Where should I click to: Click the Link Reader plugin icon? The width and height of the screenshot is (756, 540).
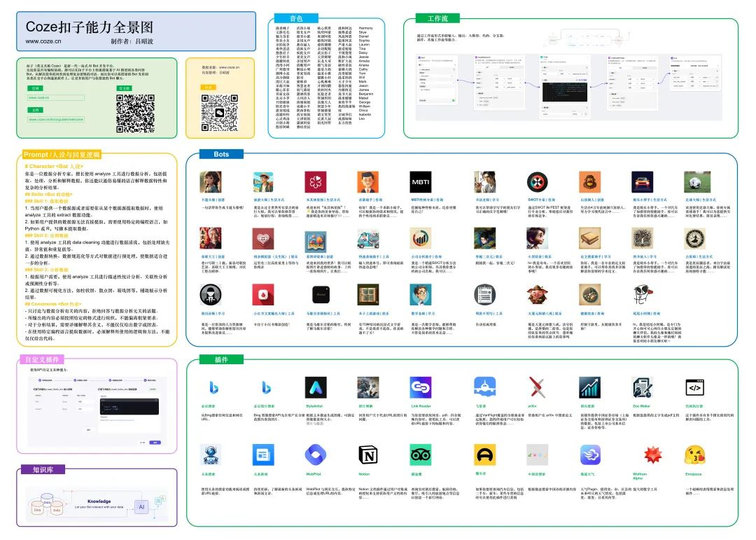[421, 387]
